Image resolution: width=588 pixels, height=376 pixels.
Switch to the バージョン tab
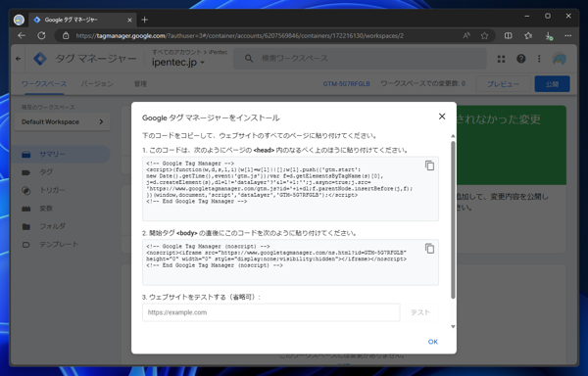(x=97, y=84)
